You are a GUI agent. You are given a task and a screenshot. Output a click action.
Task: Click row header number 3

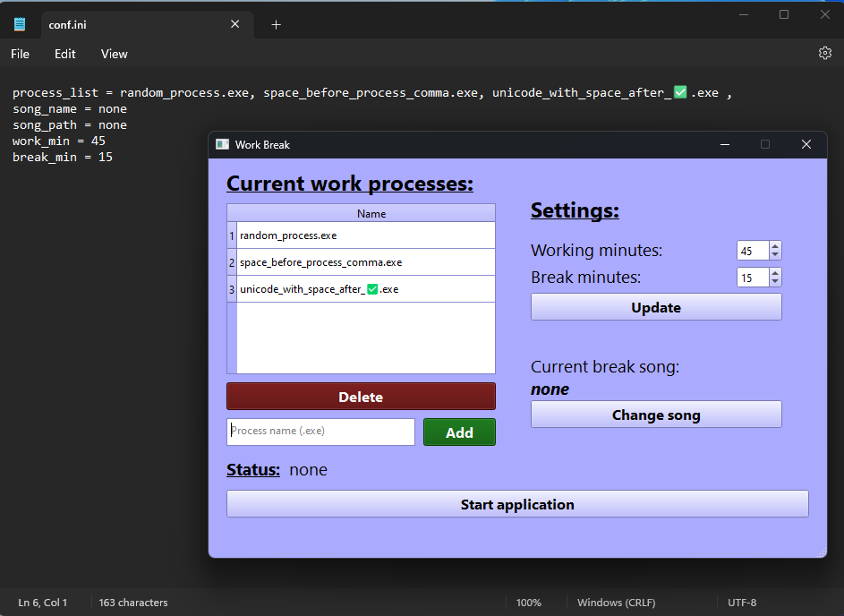(x=232, y=289)
